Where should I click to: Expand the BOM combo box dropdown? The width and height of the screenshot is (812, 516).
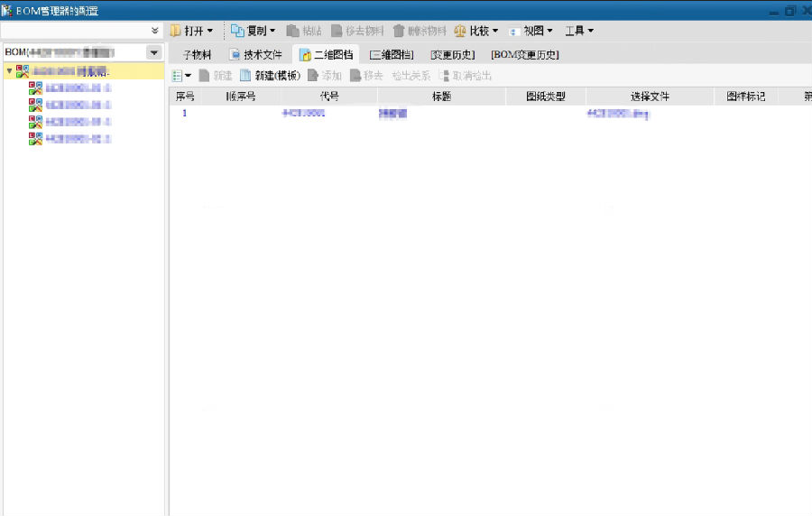[153, 53]
